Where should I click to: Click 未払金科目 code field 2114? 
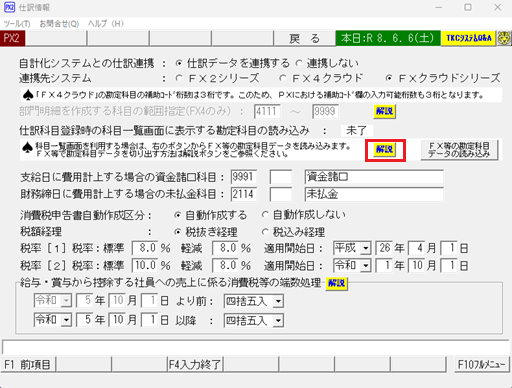[x=244, y=194]
